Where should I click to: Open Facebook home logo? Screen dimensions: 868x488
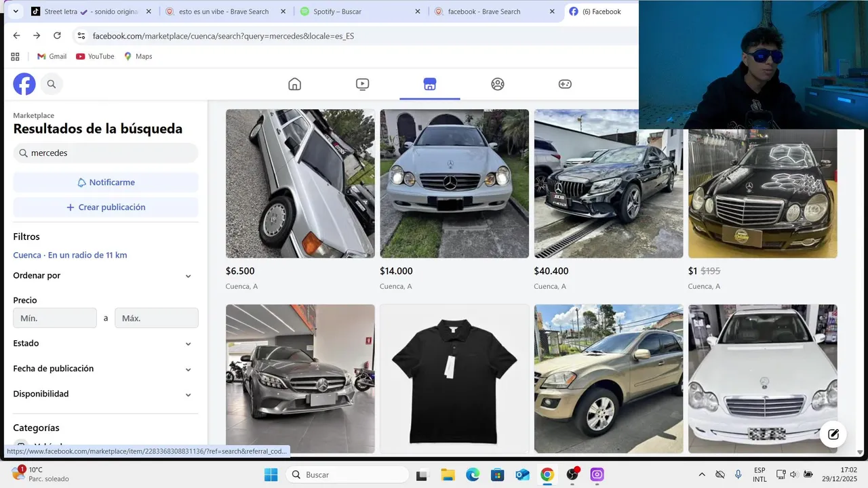click(x=24, y=84)
